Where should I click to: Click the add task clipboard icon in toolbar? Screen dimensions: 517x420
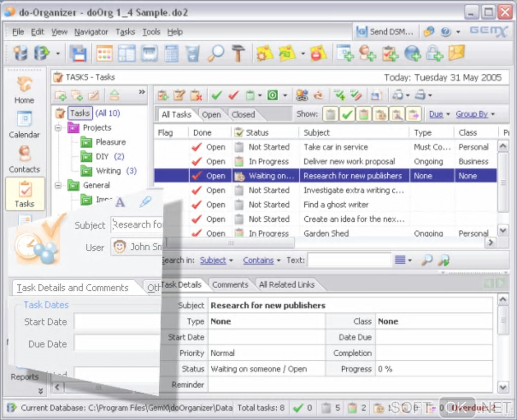(x=390, y=53)
